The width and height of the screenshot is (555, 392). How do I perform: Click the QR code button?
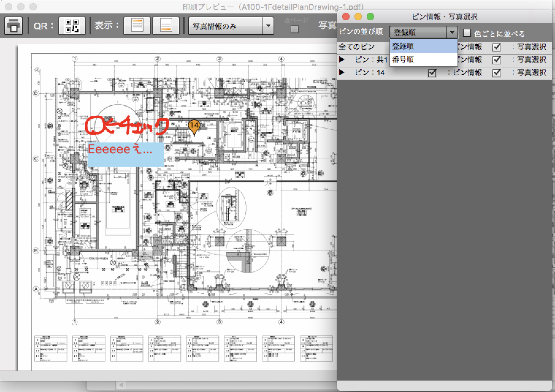(72, 26)
